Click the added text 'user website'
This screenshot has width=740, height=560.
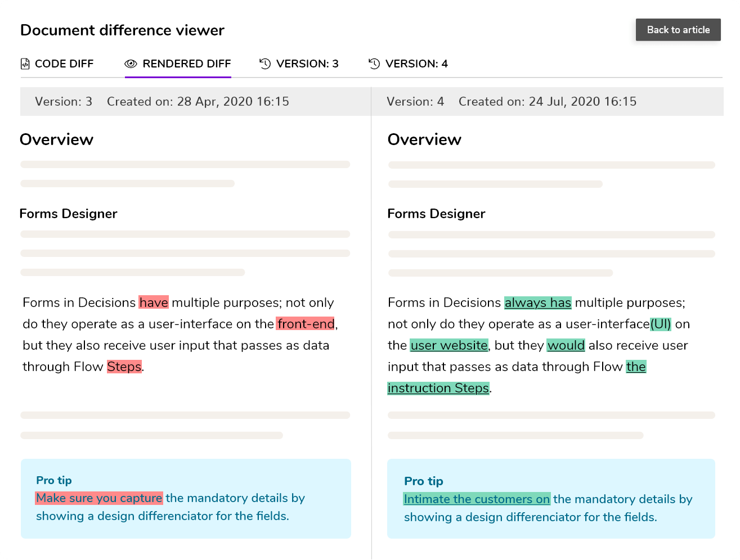pos(449,346)
